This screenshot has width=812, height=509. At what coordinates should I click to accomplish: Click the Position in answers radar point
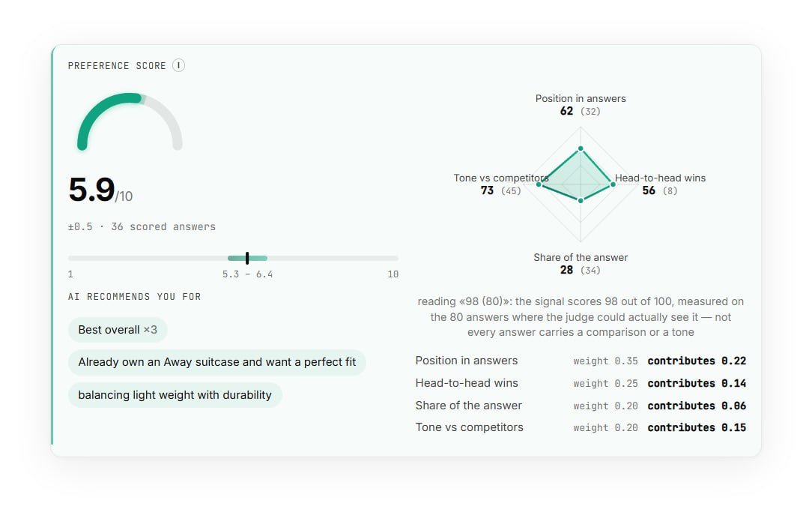click(581, 148)
